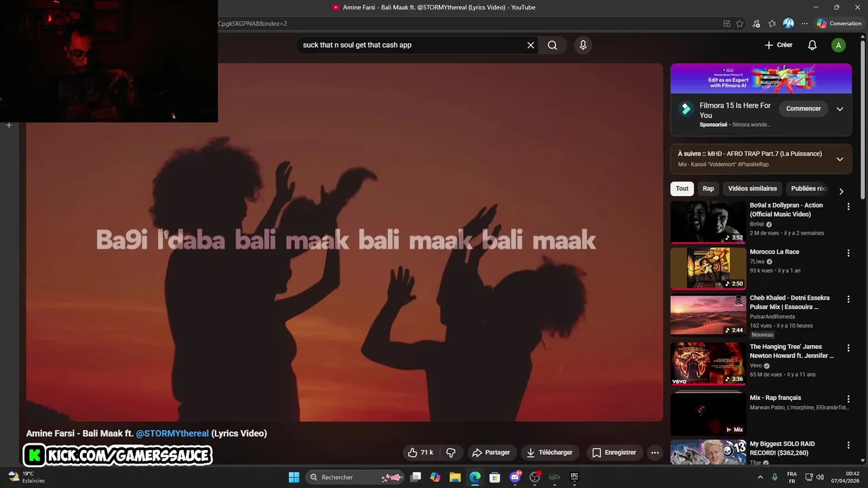Image resolution: width=868 pixels, height=488 pixels.
Task: Open Task View in the taskbar
Action: tap(416, 477)
